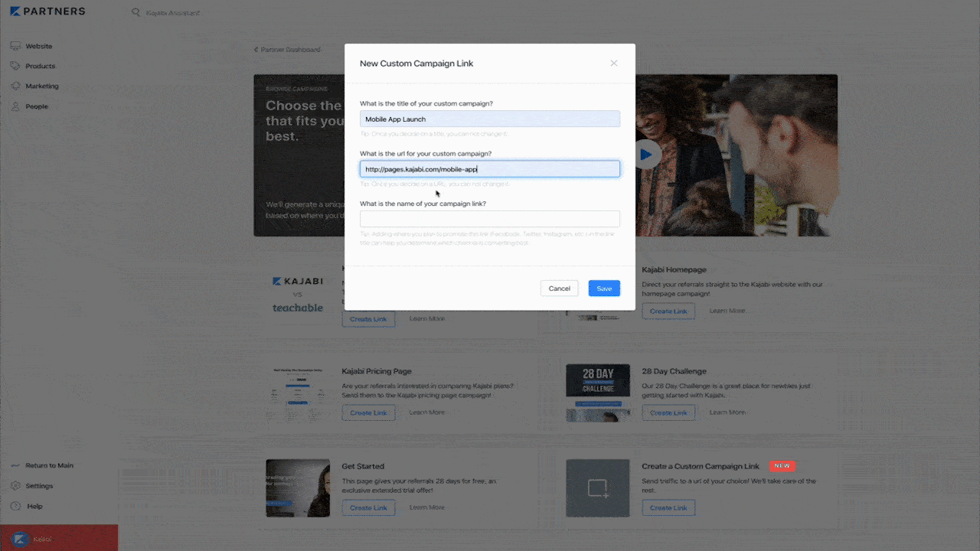Click the Return to Main icon
The height and width of the screenshot is (551, 980).
coord(15,465)
